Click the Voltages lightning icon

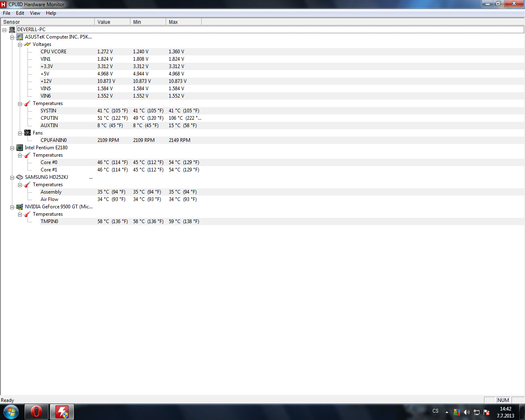(27, 44)
